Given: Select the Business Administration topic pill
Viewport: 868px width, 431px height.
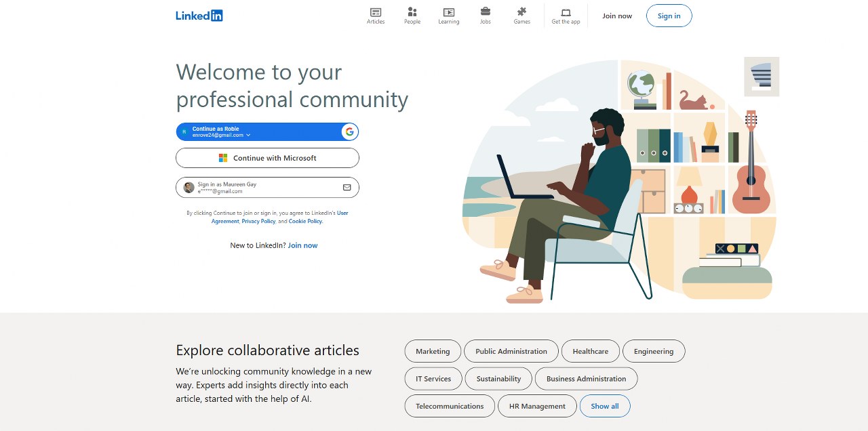Looking at the screenshot, I should point(587,379).
